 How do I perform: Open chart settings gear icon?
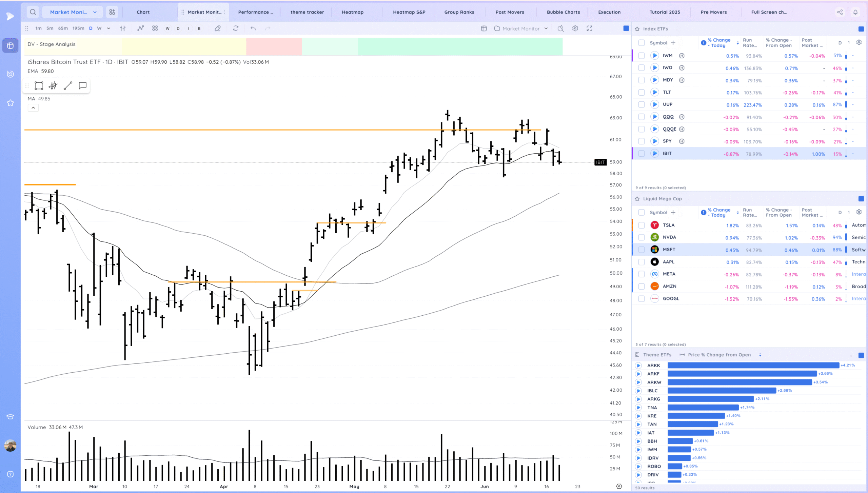pyautogui.click(x=575, y=28)
